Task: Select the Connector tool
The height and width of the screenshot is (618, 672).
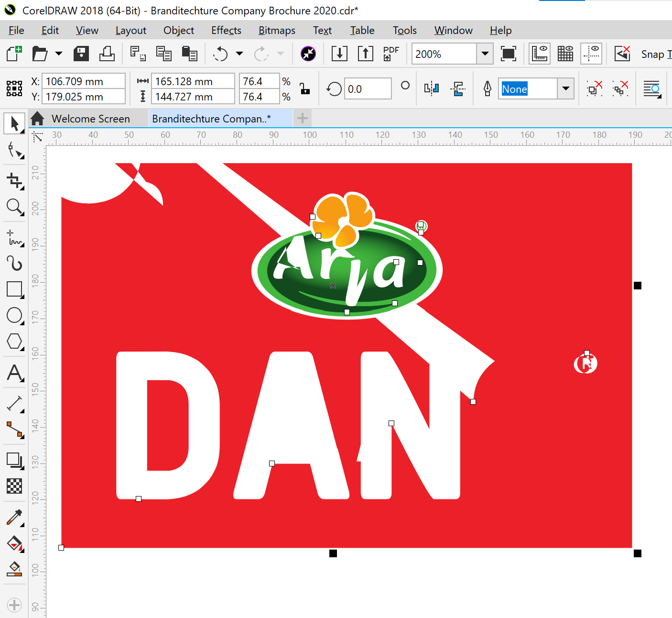Action: [x=14, y=430]
